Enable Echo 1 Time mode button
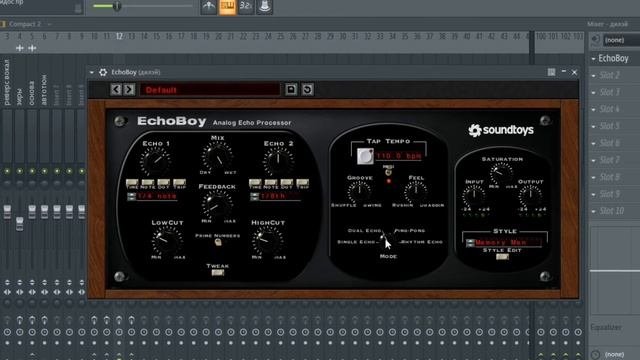640x360 pixels. pos(132,182)
